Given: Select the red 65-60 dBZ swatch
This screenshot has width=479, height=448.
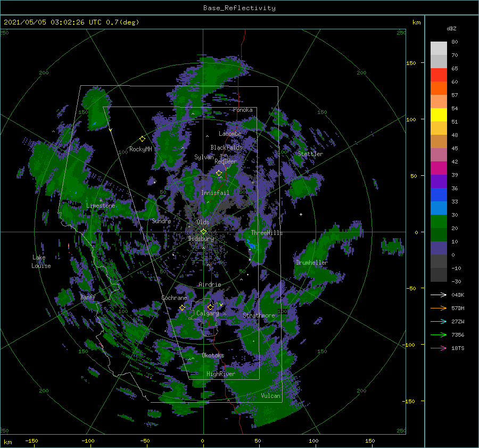Looking at the screenshot, I should [x=439, y=75].
